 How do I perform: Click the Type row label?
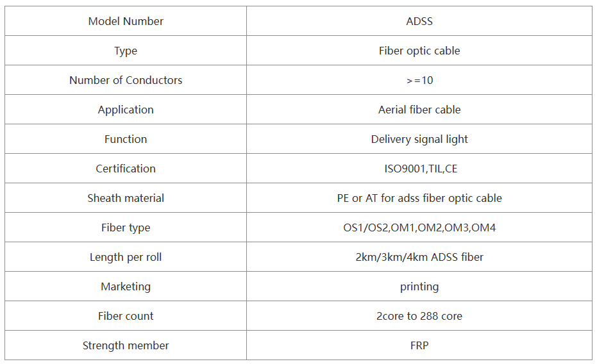point(126,51)
